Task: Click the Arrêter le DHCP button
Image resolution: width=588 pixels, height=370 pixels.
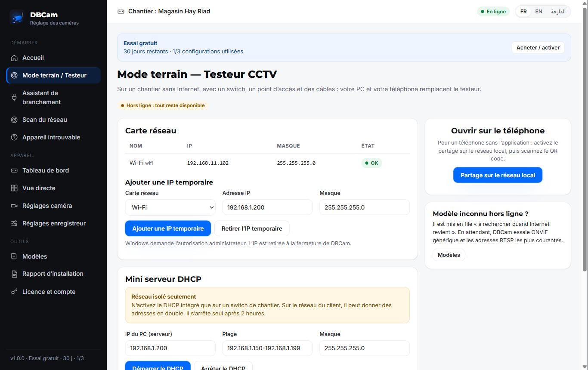Action: (223, 366)
